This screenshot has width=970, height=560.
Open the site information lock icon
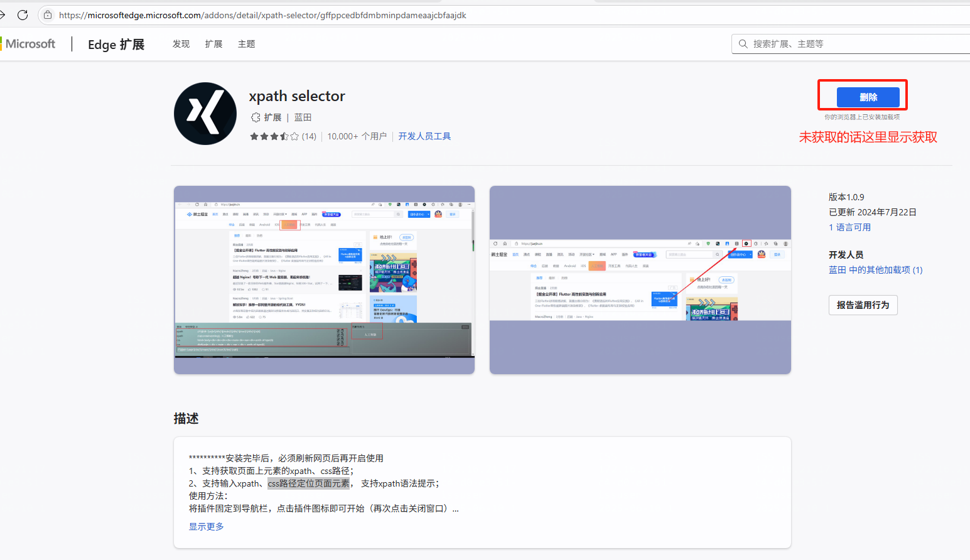click(x=47, y=14)
